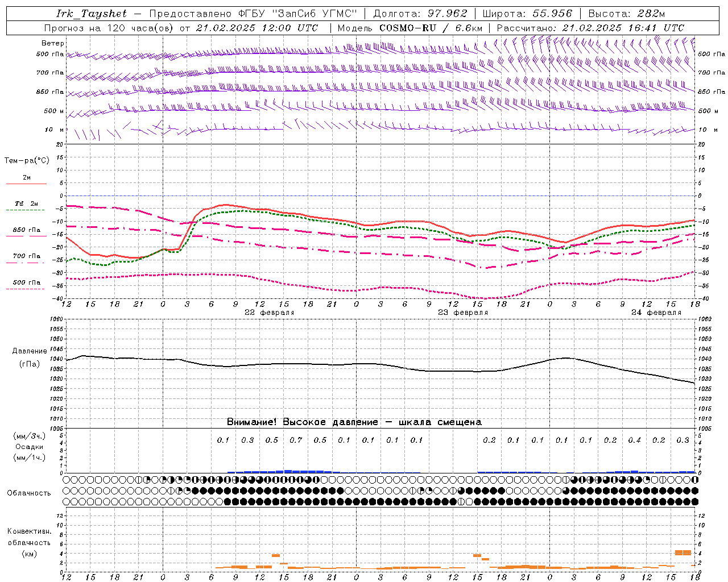728x582 pixels.
Task: Select the longitude value Долгота: 97.962
Action: click(x=420, y=14)
